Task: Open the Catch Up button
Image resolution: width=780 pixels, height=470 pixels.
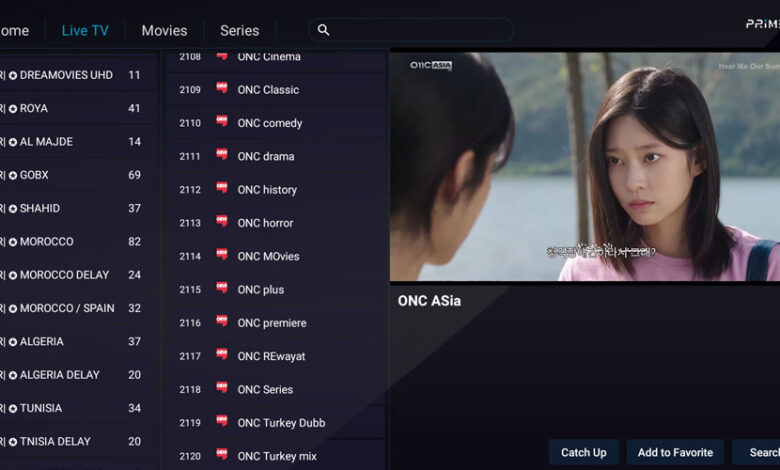Action: 584,453
